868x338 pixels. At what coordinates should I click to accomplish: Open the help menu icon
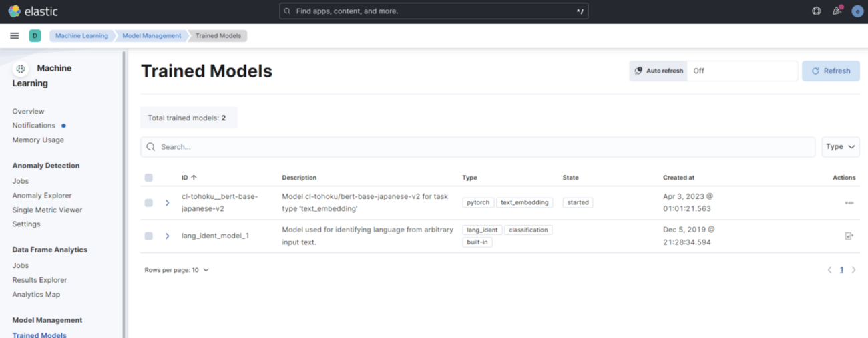click(816, 11)
